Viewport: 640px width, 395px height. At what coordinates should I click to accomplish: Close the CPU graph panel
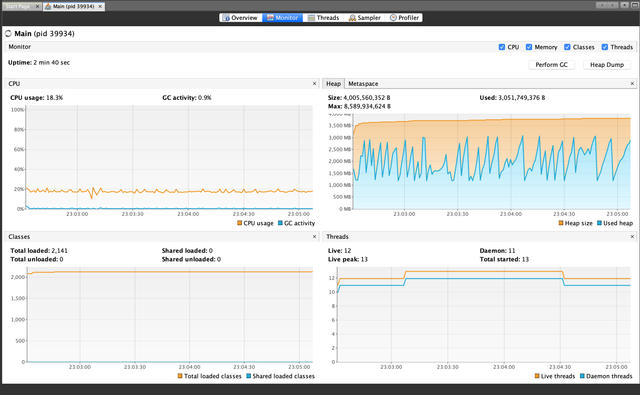tap(314, 83)
